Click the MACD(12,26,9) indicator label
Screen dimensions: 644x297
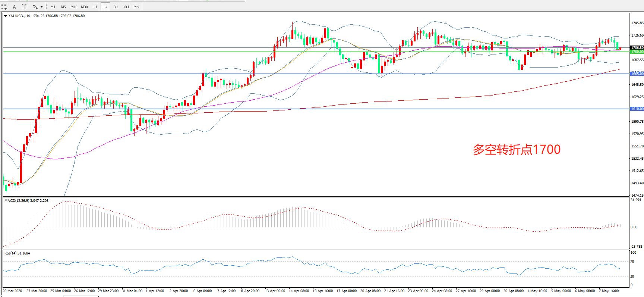click(x=26, y=201)
